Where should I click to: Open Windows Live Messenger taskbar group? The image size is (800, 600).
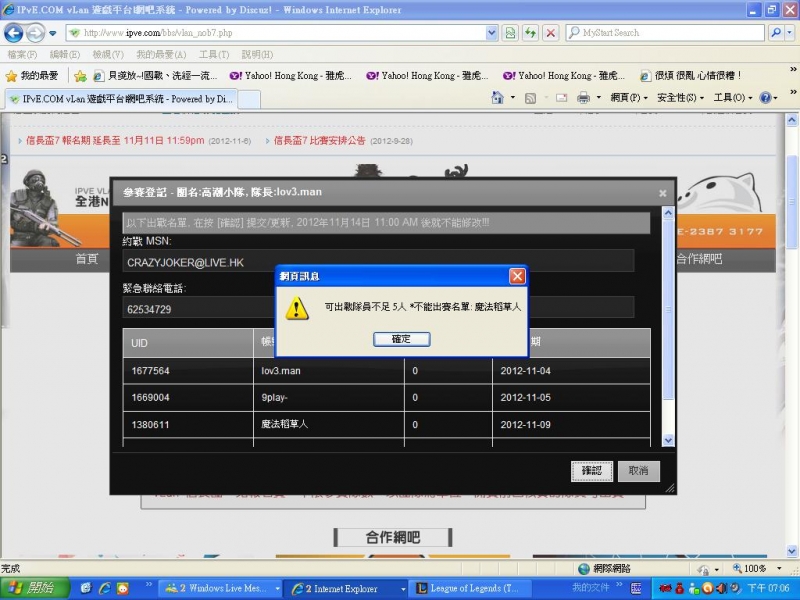click(221, 588)
